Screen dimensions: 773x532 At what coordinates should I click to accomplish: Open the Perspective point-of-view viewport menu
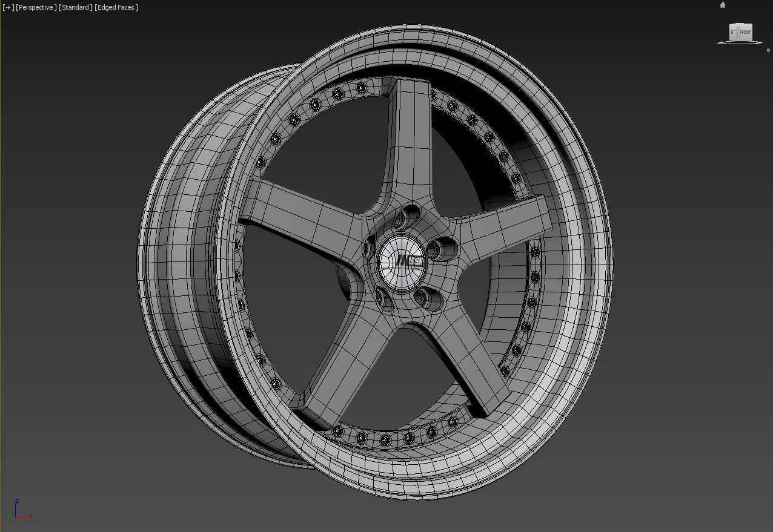coord(36,7)
